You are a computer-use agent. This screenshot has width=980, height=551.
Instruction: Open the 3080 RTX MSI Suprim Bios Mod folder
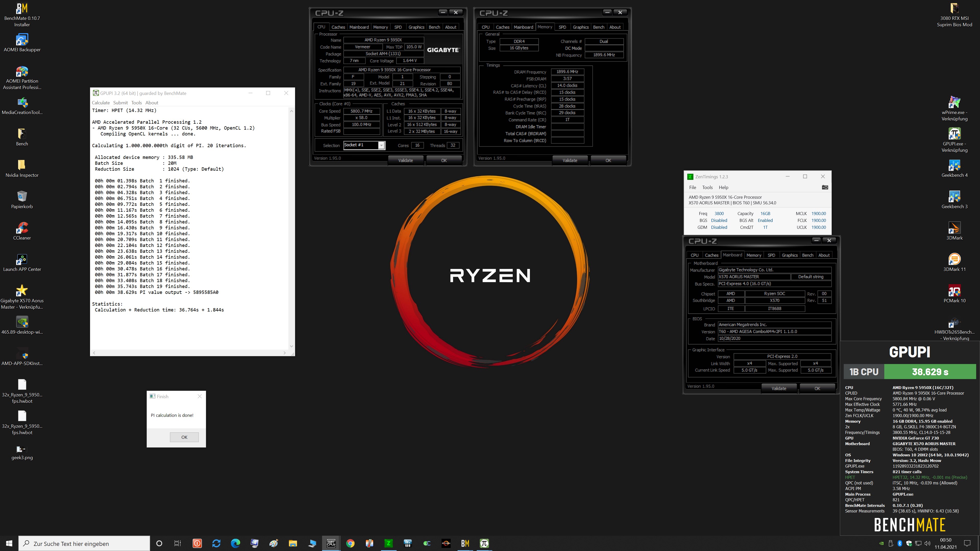tap(954, 15)
